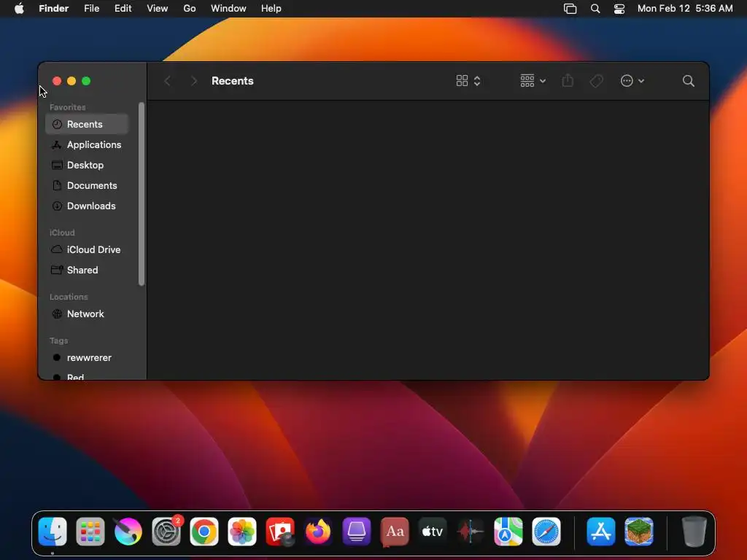Open the paintbrush color wheel Dock app

pos(128,531)
